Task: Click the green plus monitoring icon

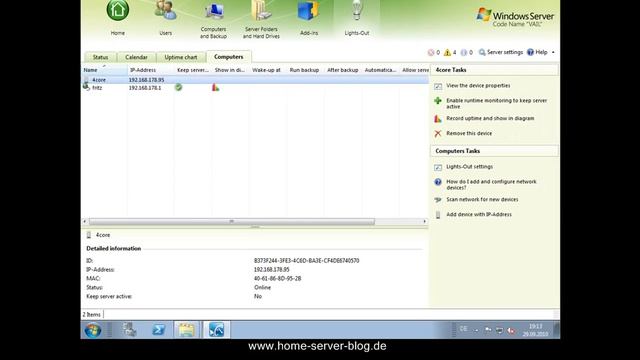Action: coord(438,101)
